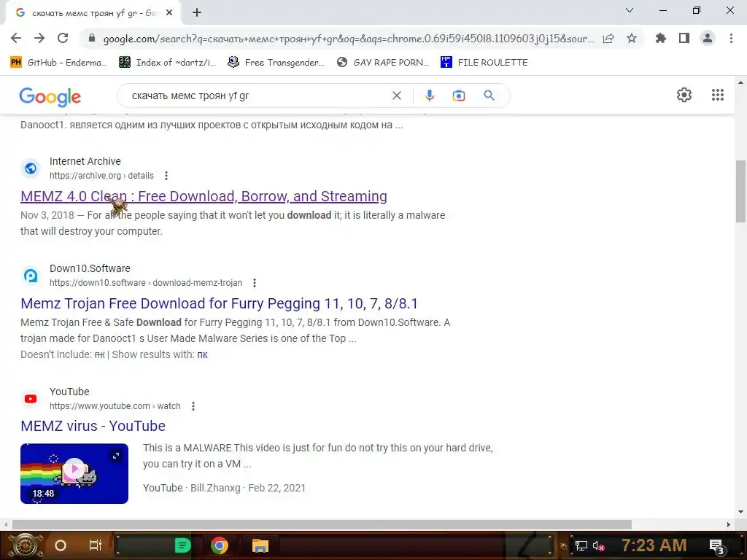Viewport: 747px width, 560px height.
Task: Open Task View on the taskbar
Action: click(x=96, y=545)
